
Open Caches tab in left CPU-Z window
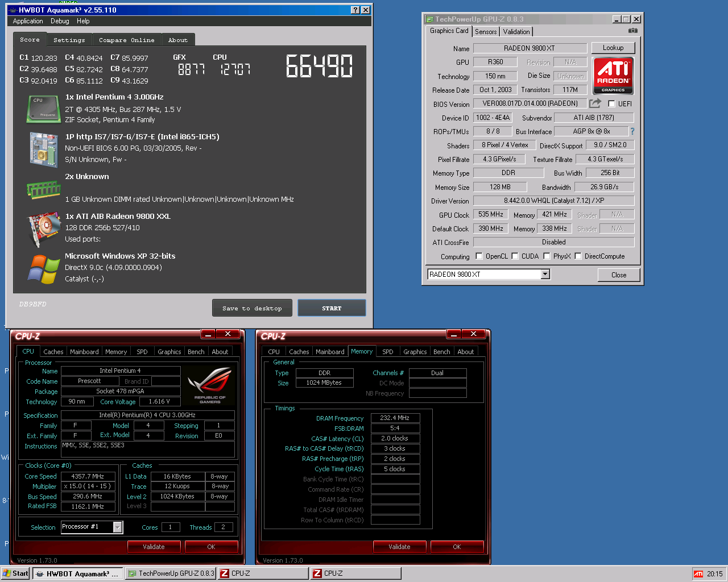pyautogui.click(x=53, y=352)
